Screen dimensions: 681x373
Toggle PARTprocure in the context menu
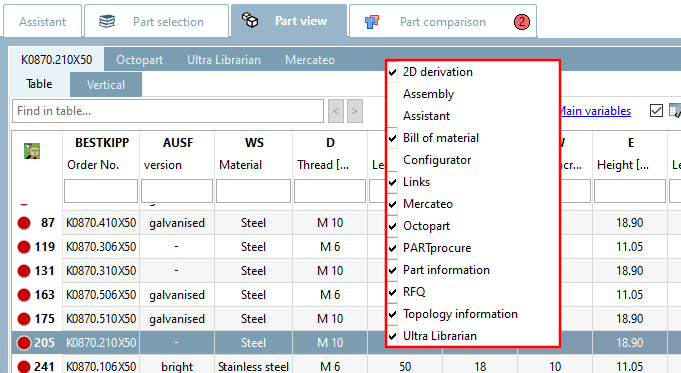coord(473,248)
